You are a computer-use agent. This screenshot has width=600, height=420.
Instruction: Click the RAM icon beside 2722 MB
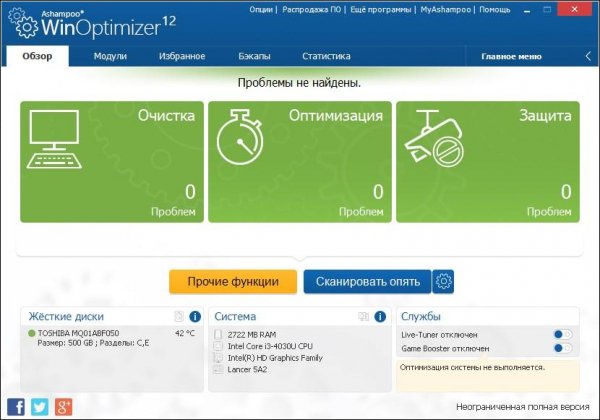point(218,334)
